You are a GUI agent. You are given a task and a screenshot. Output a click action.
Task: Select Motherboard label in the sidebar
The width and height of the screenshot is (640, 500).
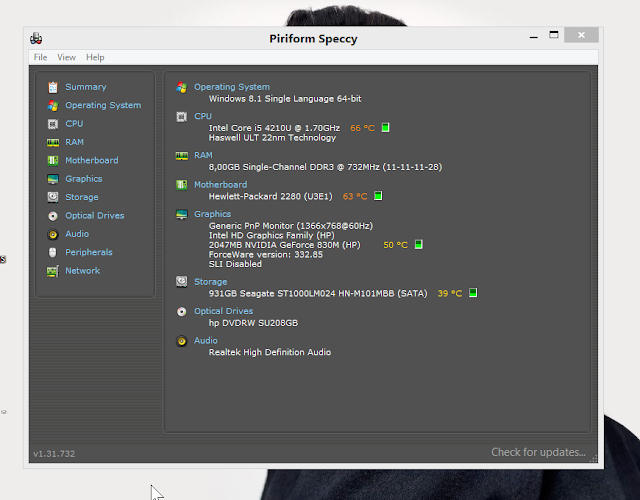[92, 160]
